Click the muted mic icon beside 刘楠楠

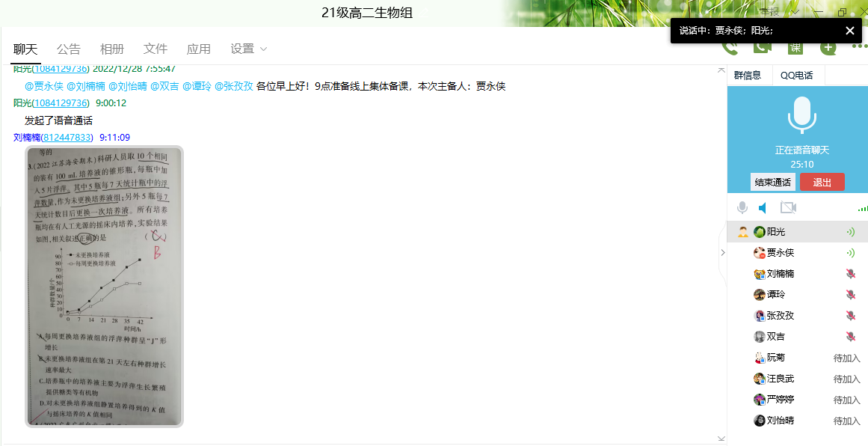click(x=851, y=274)
